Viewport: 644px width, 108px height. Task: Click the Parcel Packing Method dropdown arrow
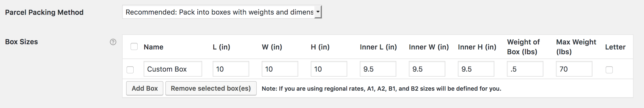coord(318,12)
